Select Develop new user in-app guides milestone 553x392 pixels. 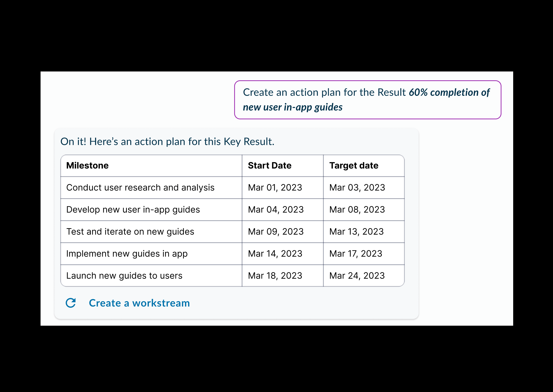coord(133,210)
